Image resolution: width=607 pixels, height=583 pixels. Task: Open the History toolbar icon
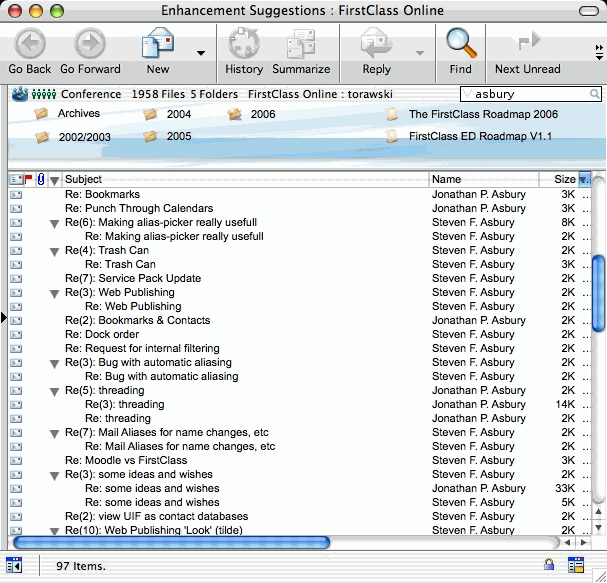coord(243,44)
